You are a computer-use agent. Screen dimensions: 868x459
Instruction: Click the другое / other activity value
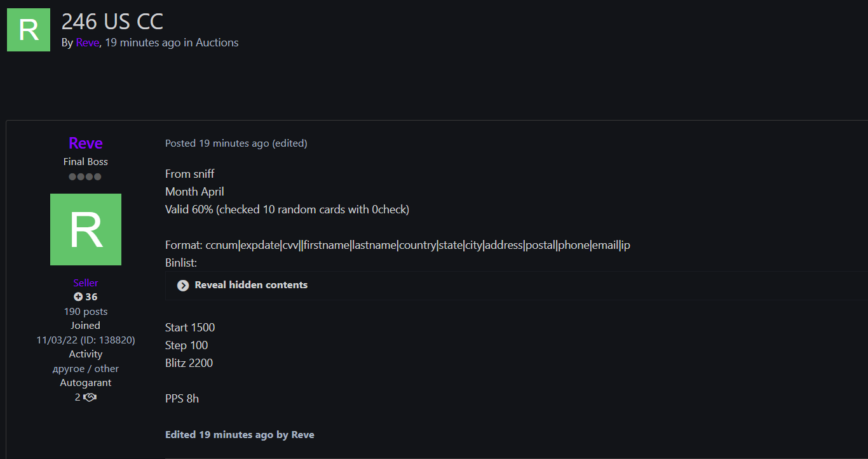pyautogui.click(x=86, y=369)
